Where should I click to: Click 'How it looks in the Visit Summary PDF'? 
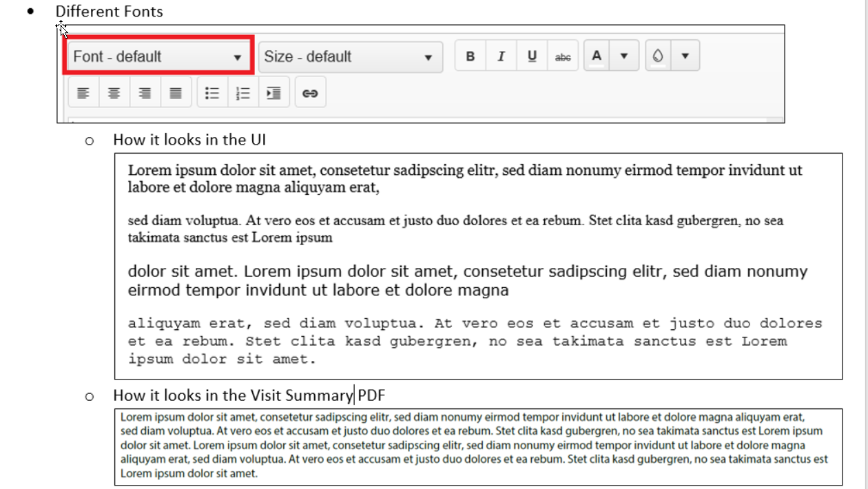(x=249, y=395)
